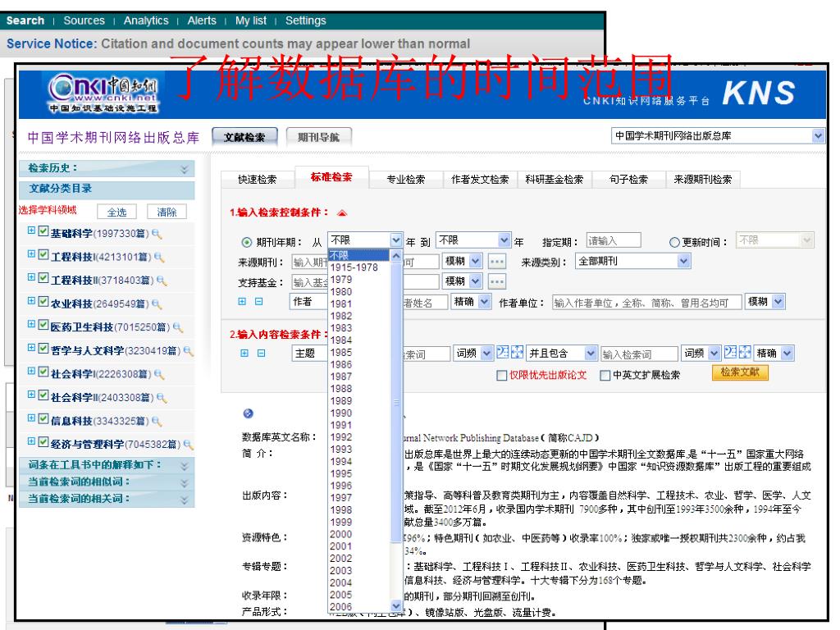Click search icon next to 经济与管理科学
840x630 pixels.
189,444
